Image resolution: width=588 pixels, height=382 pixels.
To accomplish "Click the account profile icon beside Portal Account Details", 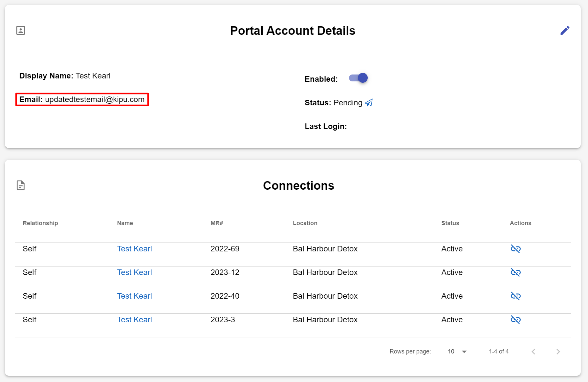I will 21,31.
